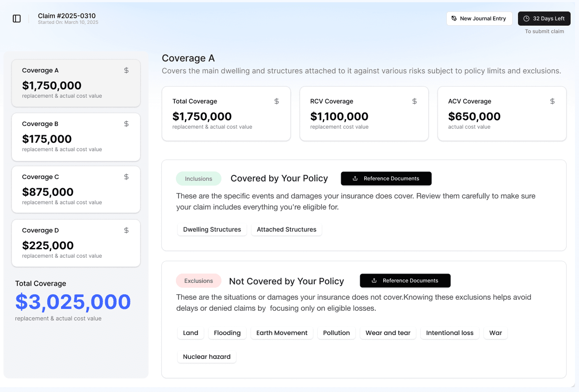This screenshot has height=392, width=579.
Task: Click dollar icon on RCV Coverage card
Action: tap(415, 101)
